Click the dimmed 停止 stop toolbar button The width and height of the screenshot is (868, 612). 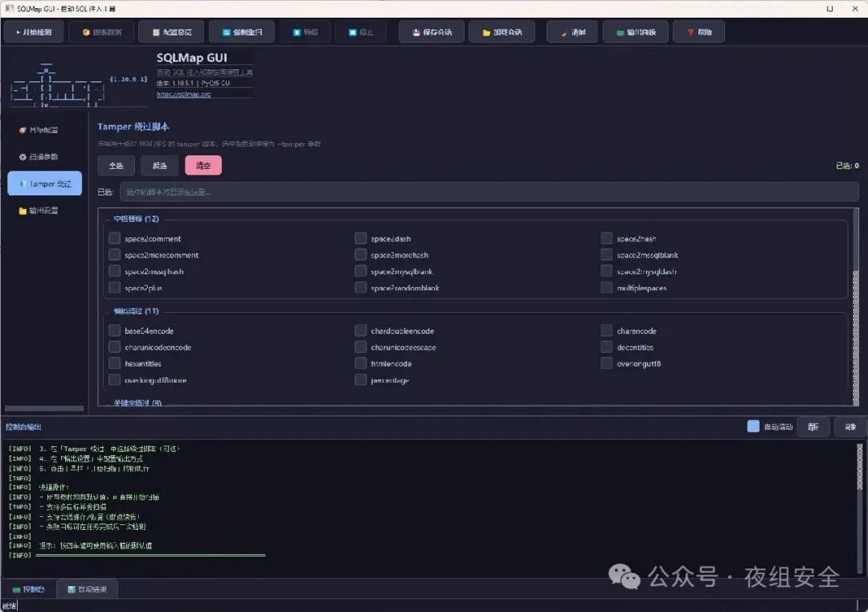point(361,32)
